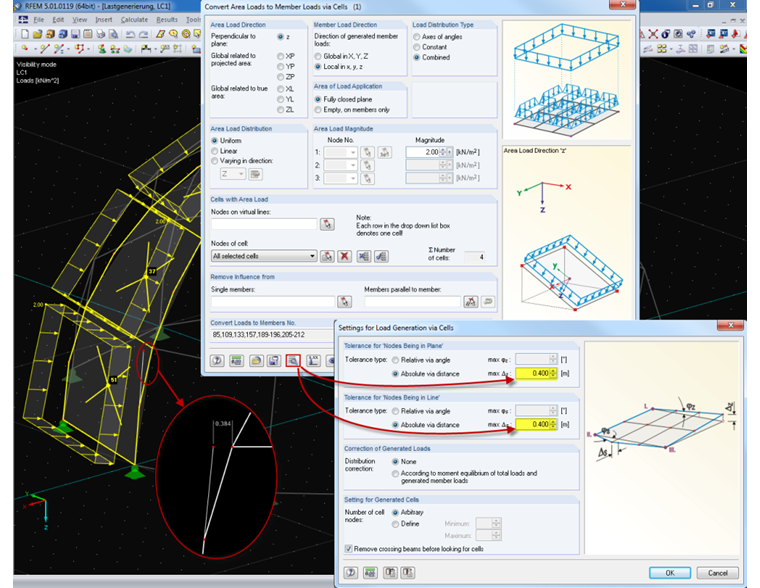Screen dimensions: 760x588
Task: Click stepper on max Δs 0.400 line tolerance
Action: (x=553, y=424)
